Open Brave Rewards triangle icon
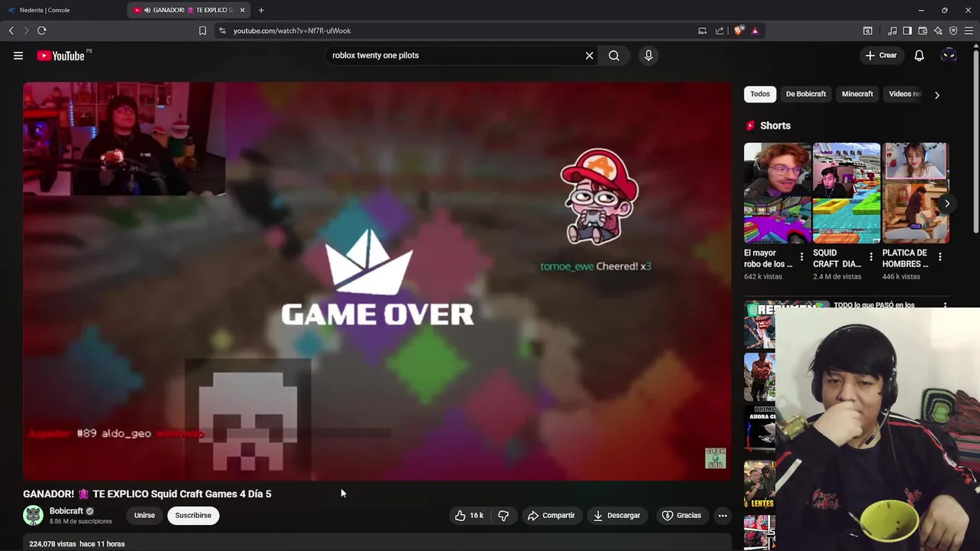The image size is (980, 551). coord(755,31)
